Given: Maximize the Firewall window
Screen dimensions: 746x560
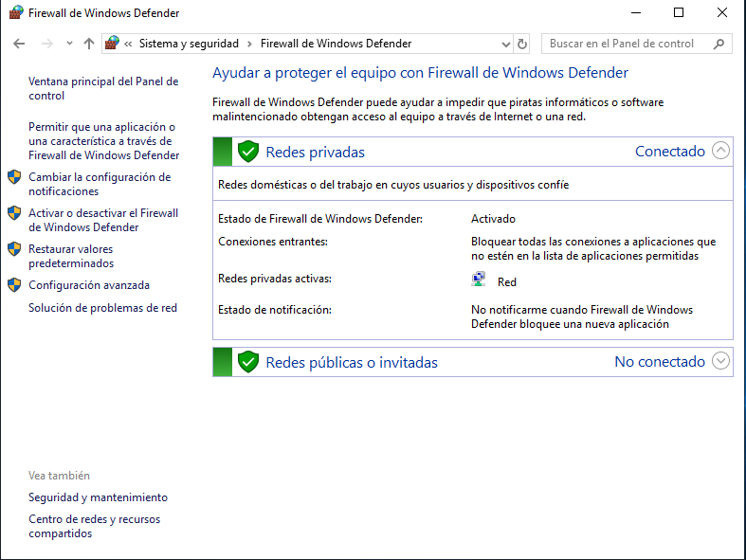Looking at the screenshot, I should click(x=679, y=13).
